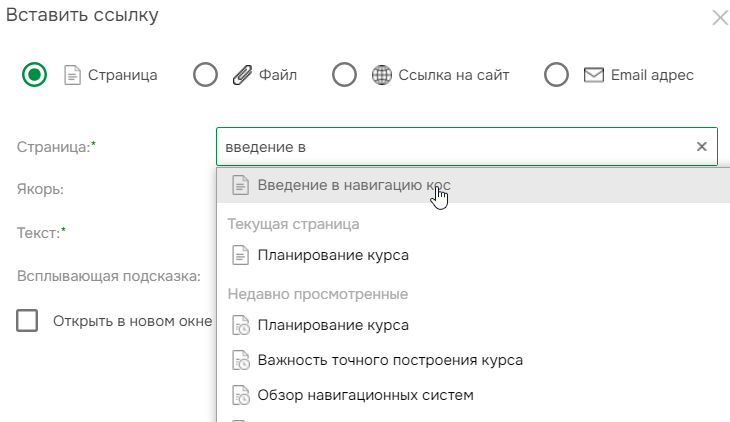
Task: Click the Всплывающая подсказка: label
Action: click(108, 276)
